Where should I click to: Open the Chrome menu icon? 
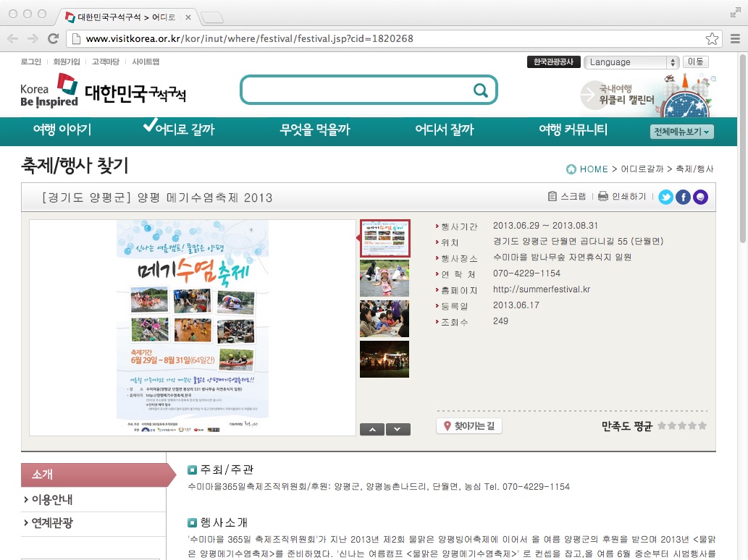pos(735,38)
